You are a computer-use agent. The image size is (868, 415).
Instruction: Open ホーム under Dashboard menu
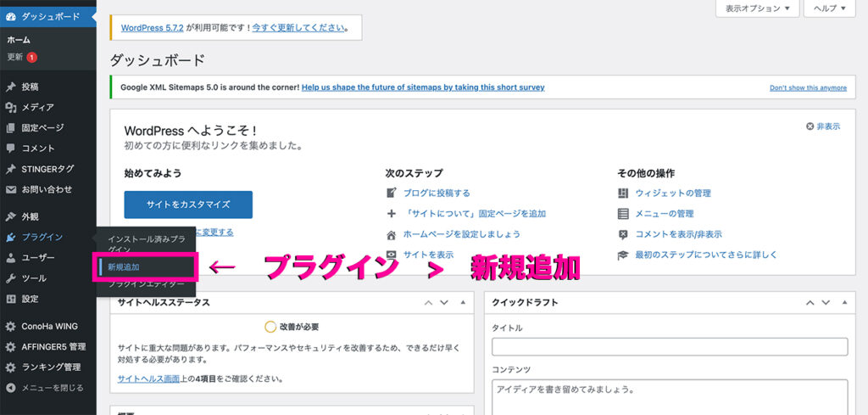(19, 40)
